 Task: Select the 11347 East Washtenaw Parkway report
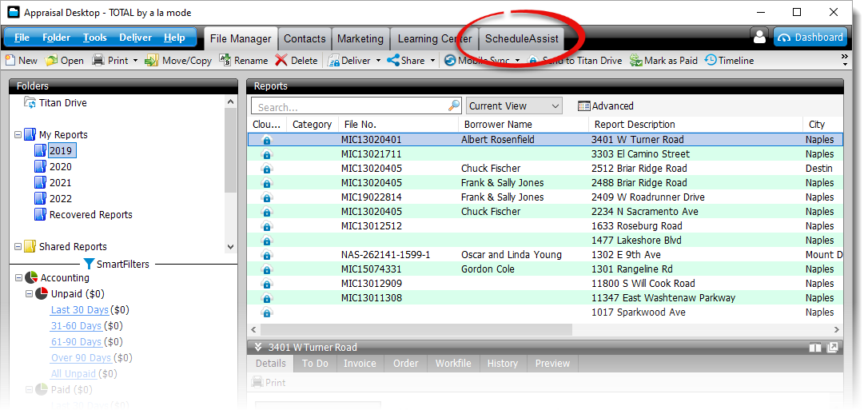[545, 298]
